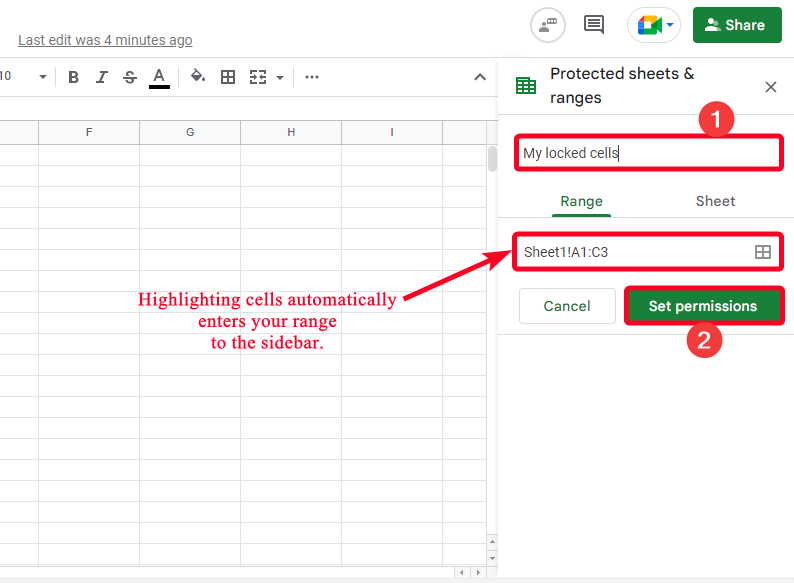This screenshot has width=794, height=583.
Task: Open the last edit history link
Action: point(105,40)
